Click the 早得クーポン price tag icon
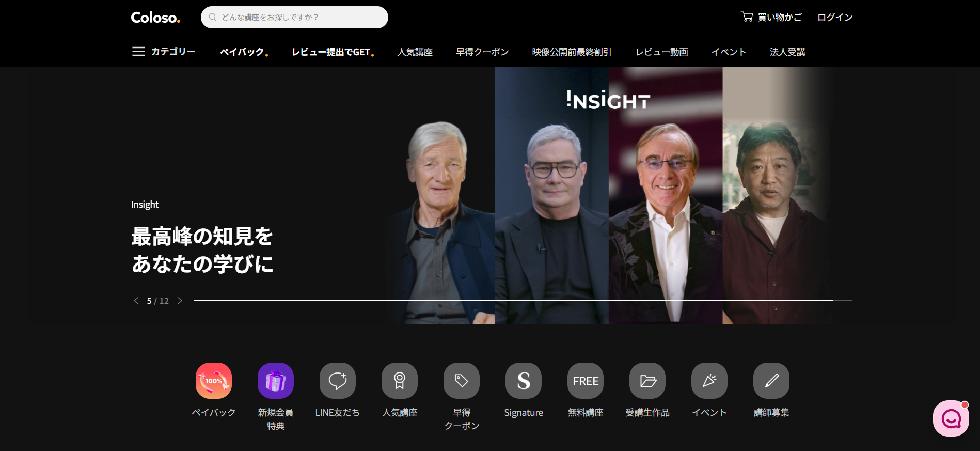This screenshot has height=451, width=980. click(461, 381)
